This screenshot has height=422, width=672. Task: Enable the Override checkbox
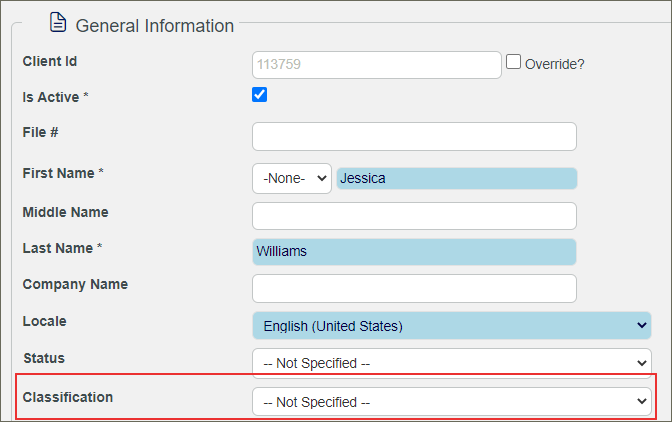coord(513,62)
